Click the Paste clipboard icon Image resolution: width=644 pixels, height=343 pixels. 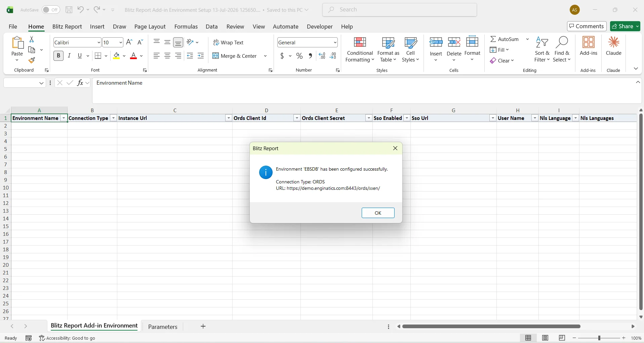pyautogui.click(x=17, y=43)
